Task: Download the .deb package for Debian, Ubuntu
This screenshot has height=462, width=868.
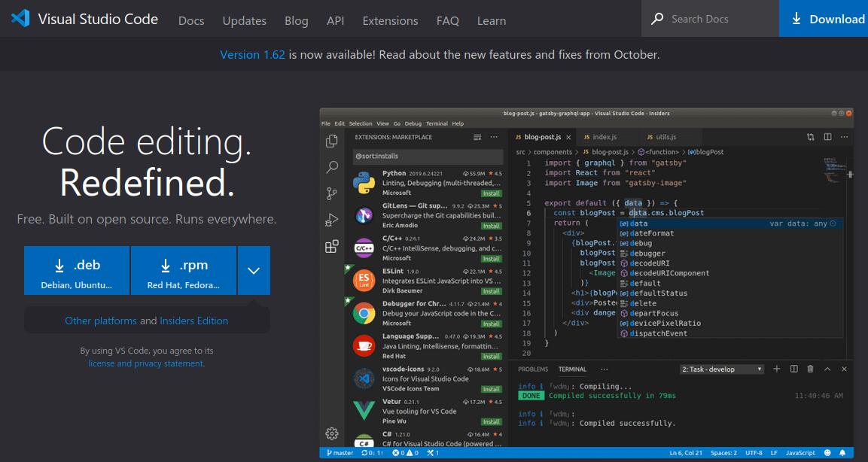Action: (x=77, y=271)
